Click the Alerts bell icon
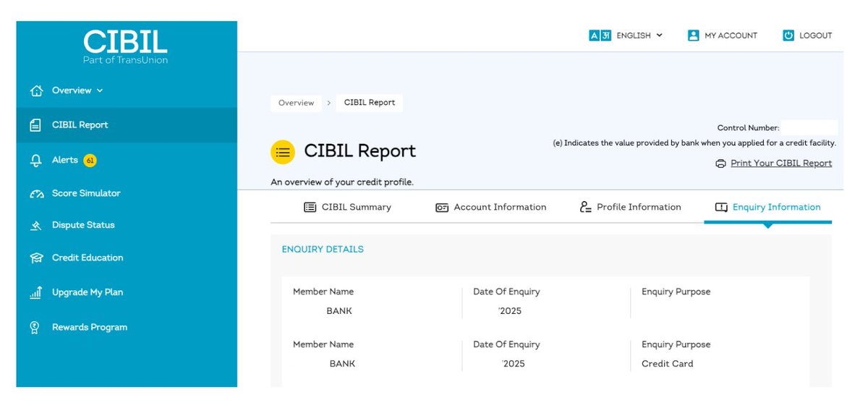868x416 pixels. coord(35,161)
